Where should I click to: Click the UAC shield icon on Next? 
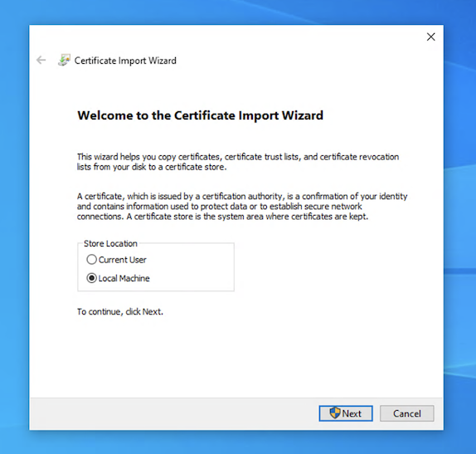coord(335,413)
